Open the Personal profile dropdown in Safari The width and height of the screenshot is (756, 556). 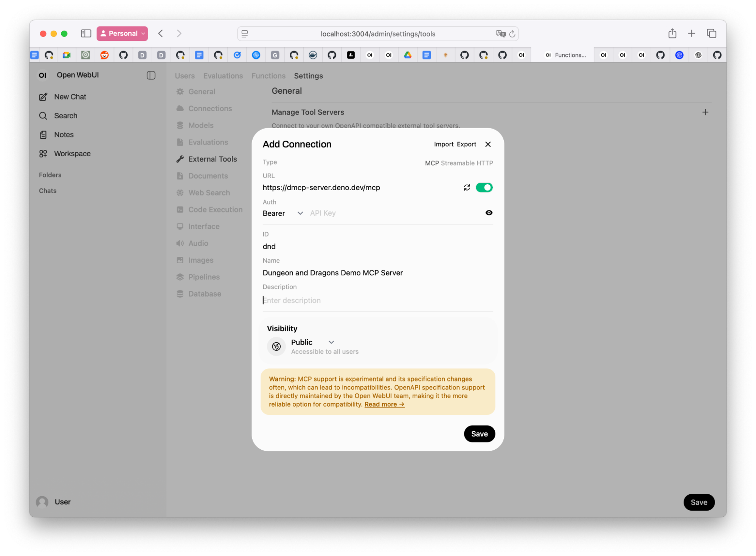click(122, 34)
